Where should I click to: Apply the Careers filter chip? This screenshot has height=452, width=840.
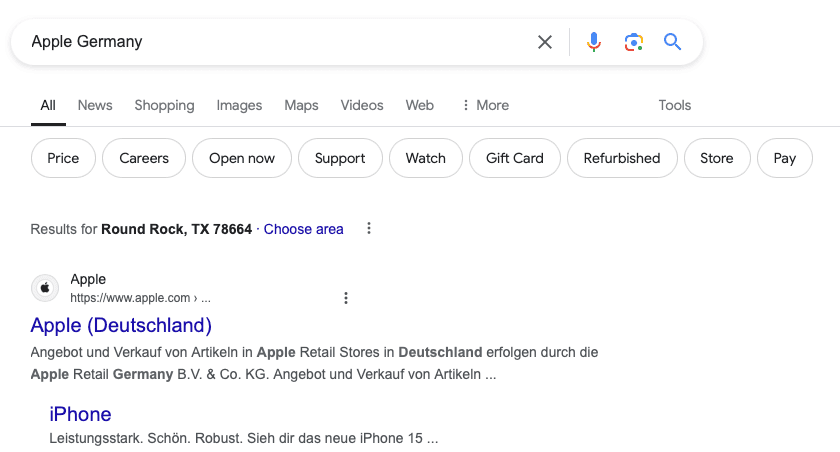(x=144, y=158)
